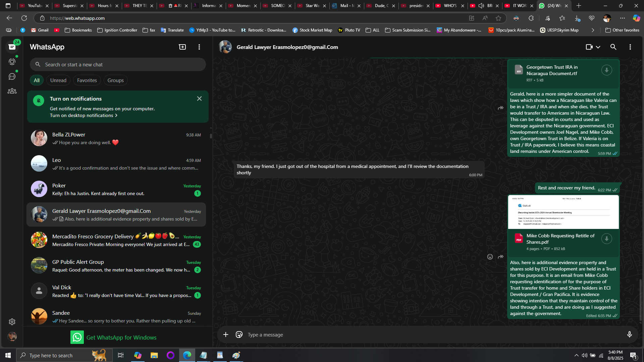This screenshot has width=644, height=362.
Task: Open emoji and sticker picker
Action: point(239,335)
